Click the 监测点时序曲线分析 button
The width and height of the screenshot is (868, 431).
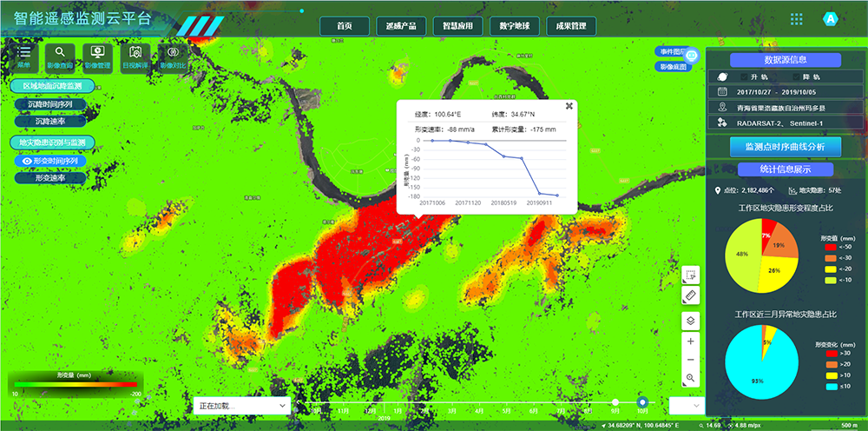786,147
